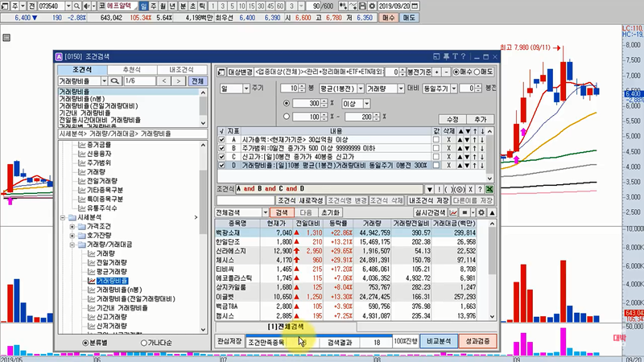Click the font T icon in dialog title bar
The width and height of the screenshot is (644, 362).
click(455, 56)
